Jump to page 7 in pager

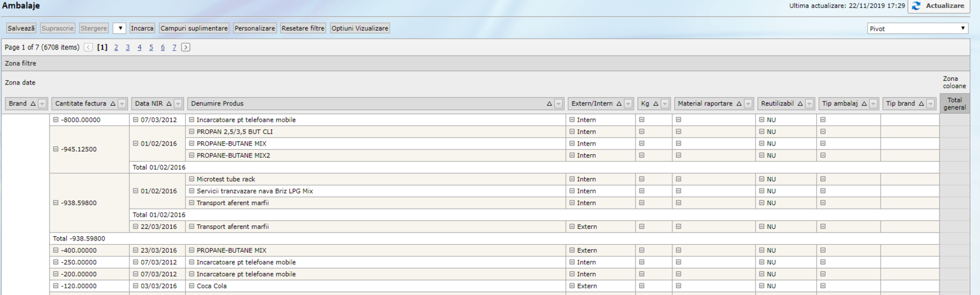point(174,47)
